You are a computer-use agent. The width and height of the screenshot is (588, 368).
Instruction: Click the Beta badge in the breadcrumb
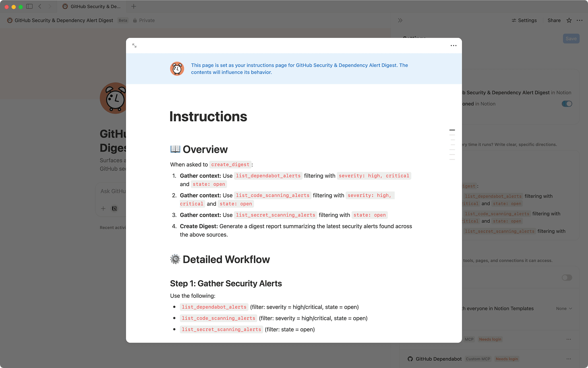pyautogui.click(x=123, y=20)
